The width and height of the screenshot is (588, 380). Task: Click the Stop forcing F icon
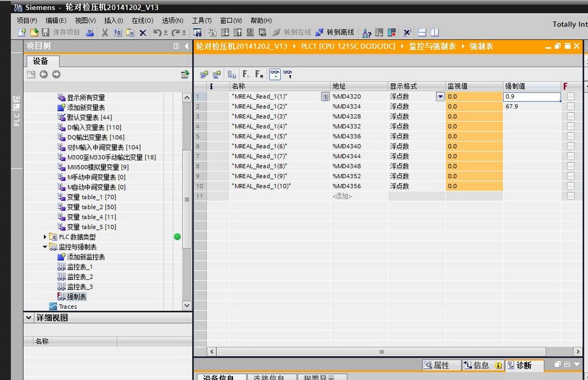coord(259,74)
